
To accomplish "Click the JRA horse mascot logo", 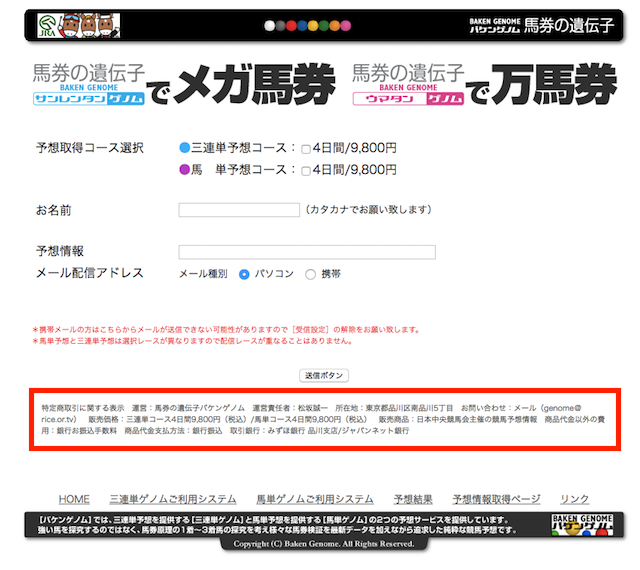I will pos(78,25).
